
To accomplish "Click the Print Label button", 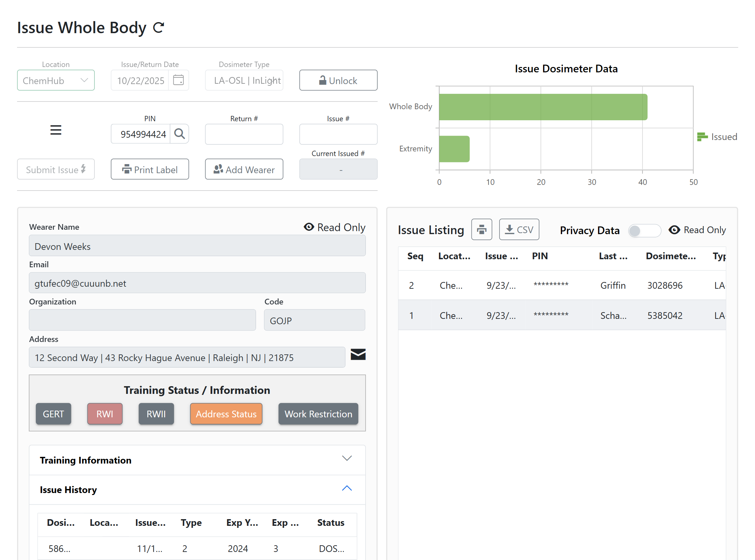I will (x=150, y=169).
